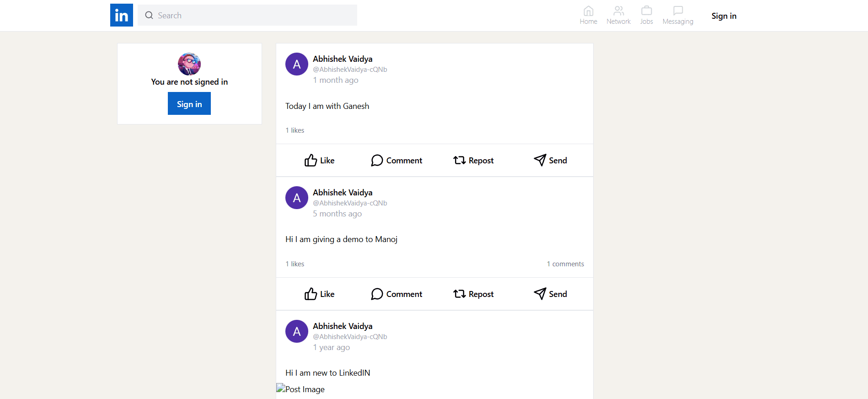Comment on the 'demo to Manoj' post
This screenshot has height=399, width=868.
(x=396, y=294)
